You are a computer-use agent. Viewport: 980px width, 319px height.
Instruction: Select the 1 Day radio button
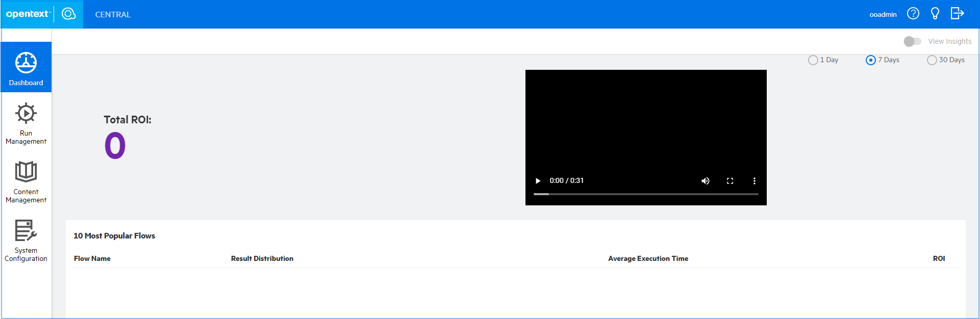point(813,60)
